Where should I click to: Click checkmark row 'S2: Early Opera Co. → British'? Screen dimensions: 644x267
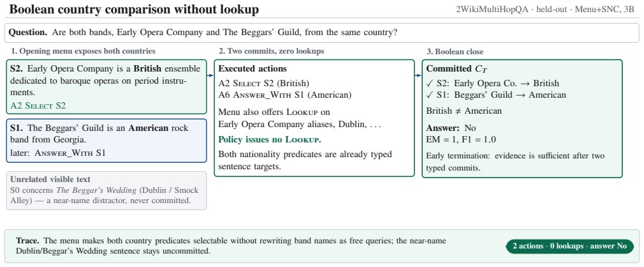[x=492, y=84]
